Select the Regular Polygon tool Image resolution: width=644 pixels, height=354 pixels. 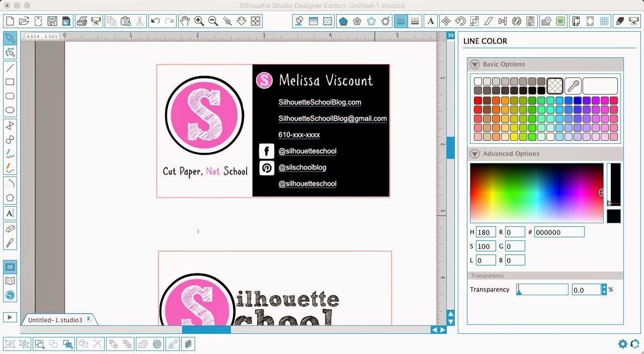(10, 198)
